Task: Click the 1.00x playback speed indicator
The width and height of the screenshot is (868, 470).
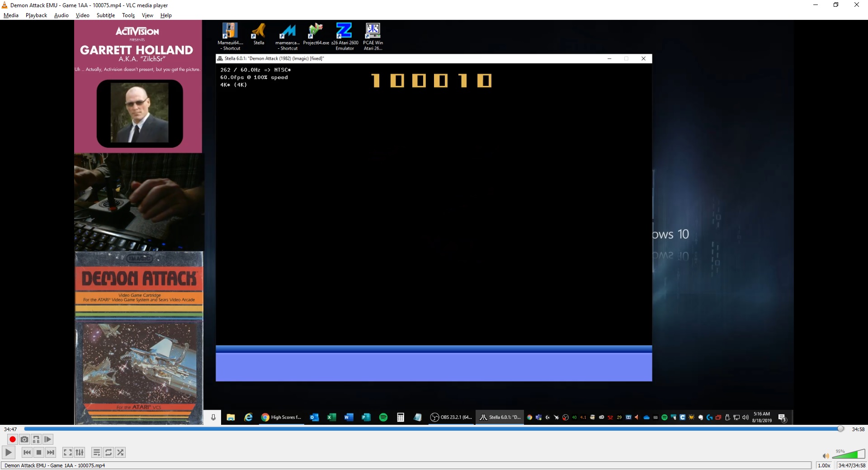Action: pyautogui.click(x=824, y=465)
